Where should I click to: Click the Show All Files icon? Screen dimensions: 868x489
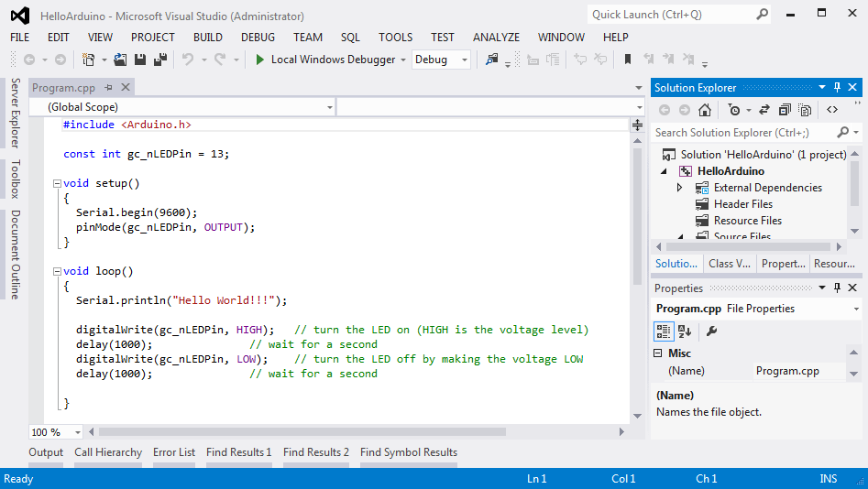(x=805, y=110)
